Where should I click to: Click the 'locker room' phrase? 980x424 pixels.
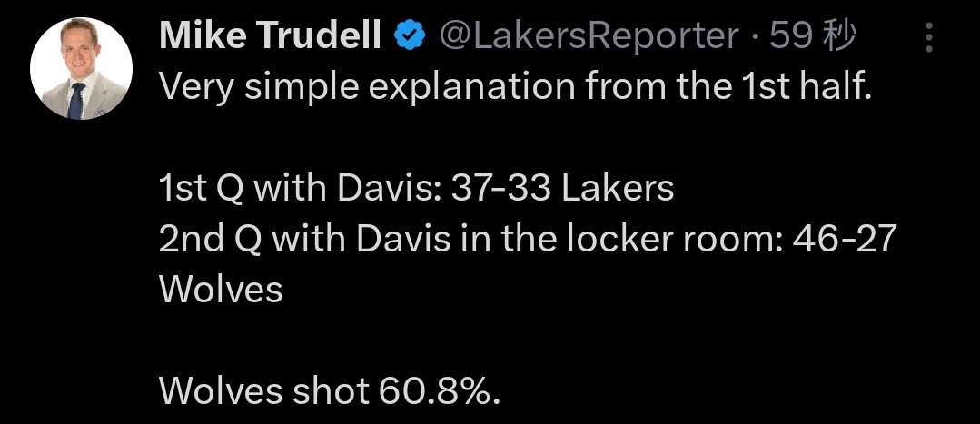(674, 239)
